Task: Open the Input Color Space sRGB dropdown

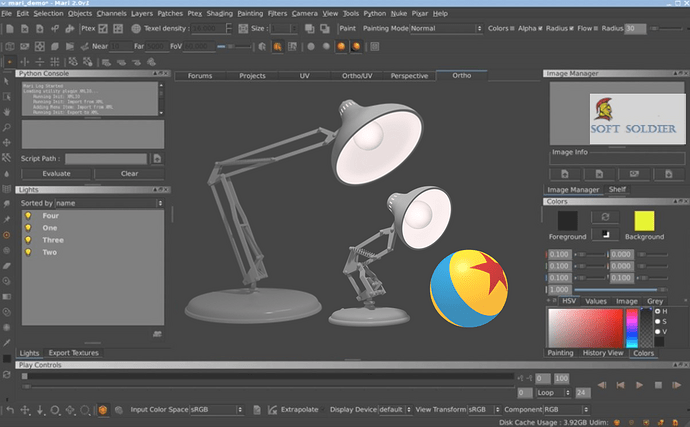Action: 217,410
